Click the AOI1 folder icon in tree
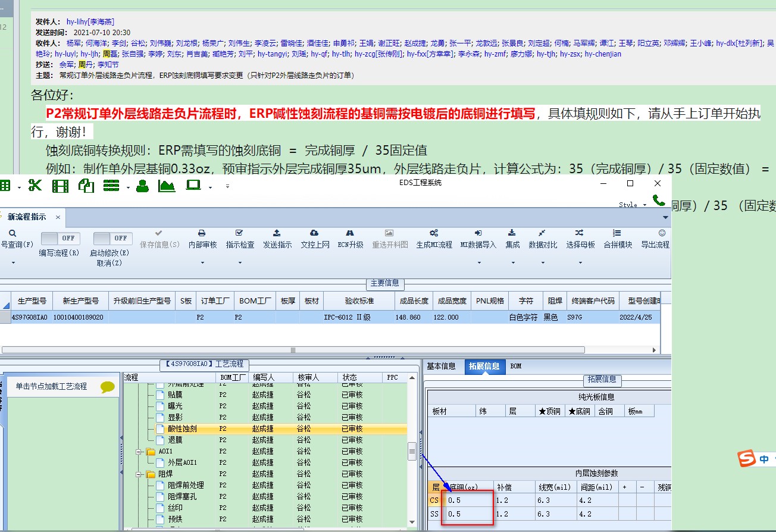 click(x=151, y=451)
